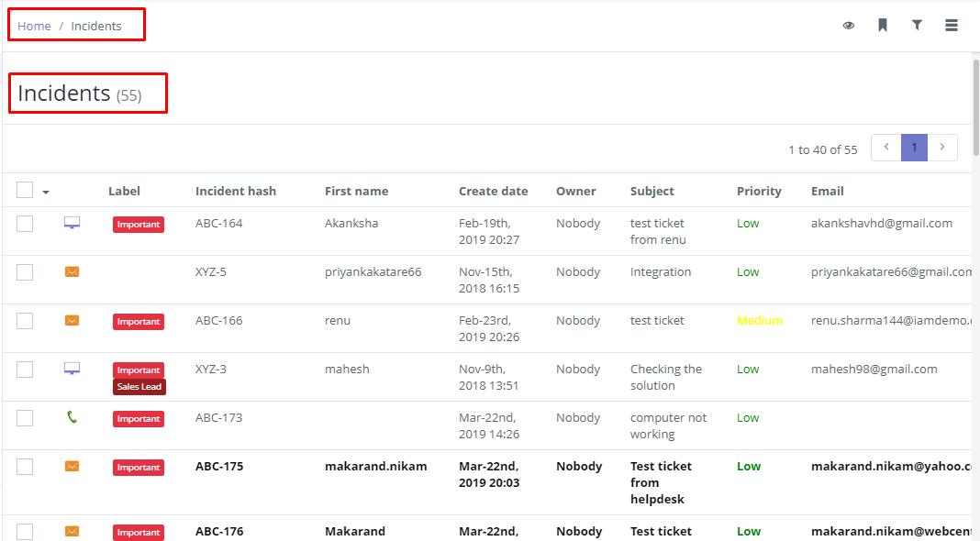980x541 pixels.
Task: Open the filter icon in the toolbar
Action: pos(917,25)
